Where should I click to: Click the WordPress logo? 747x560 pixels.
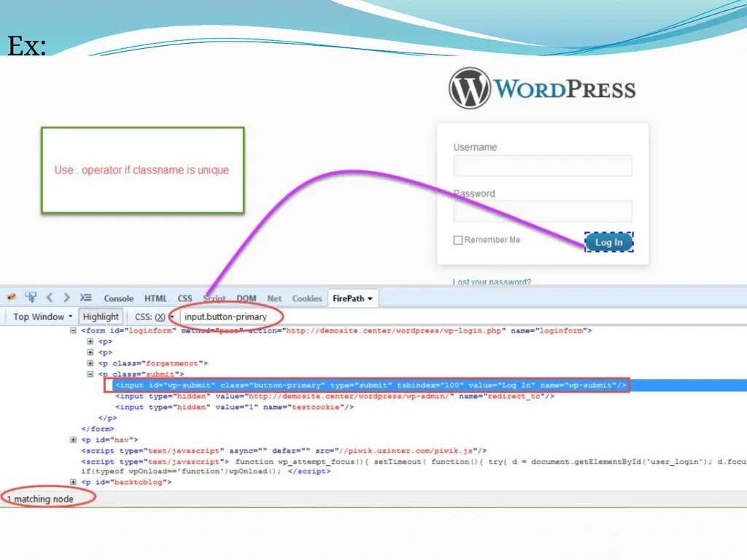pos(542,88)
